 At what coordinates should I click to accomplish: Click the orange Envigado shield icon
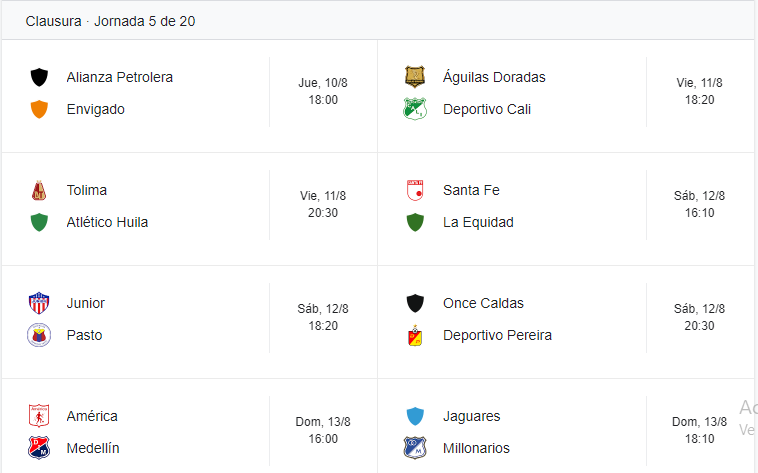click(40, 109)
